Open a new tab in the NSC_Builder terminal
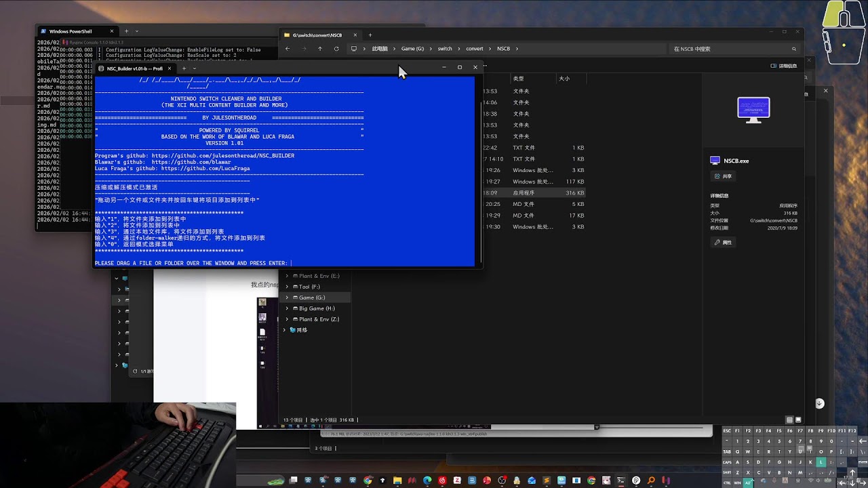This screenshot has width=868, height=488. pyautogui.click(x=184, y=68)
